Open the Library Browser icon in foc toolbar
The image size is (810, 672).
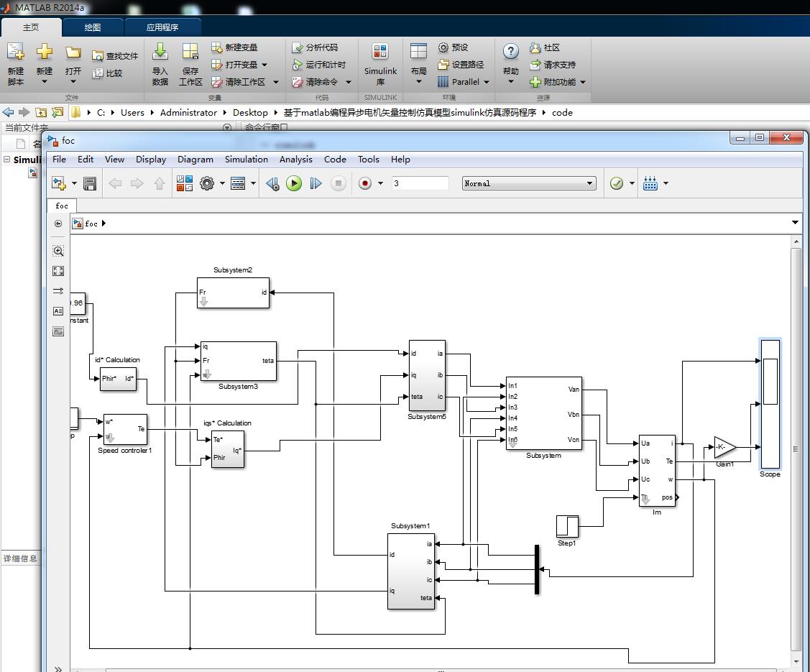pyautogui.click(x=185, y=183)
